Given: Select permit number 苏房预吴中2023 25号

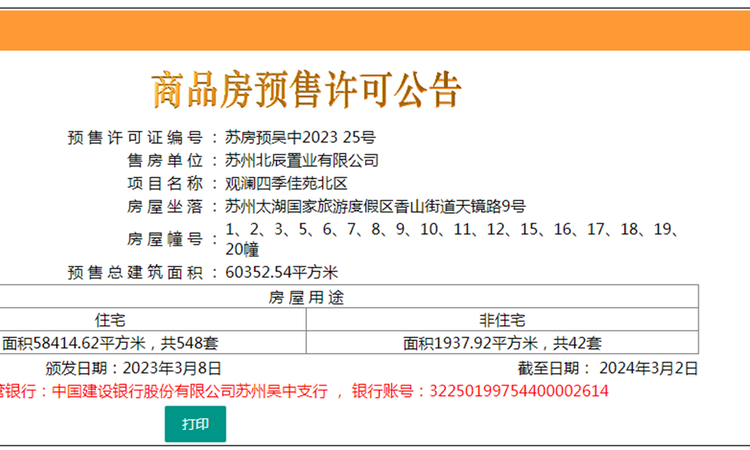Looking at the screenshot, I should point(300,138).
